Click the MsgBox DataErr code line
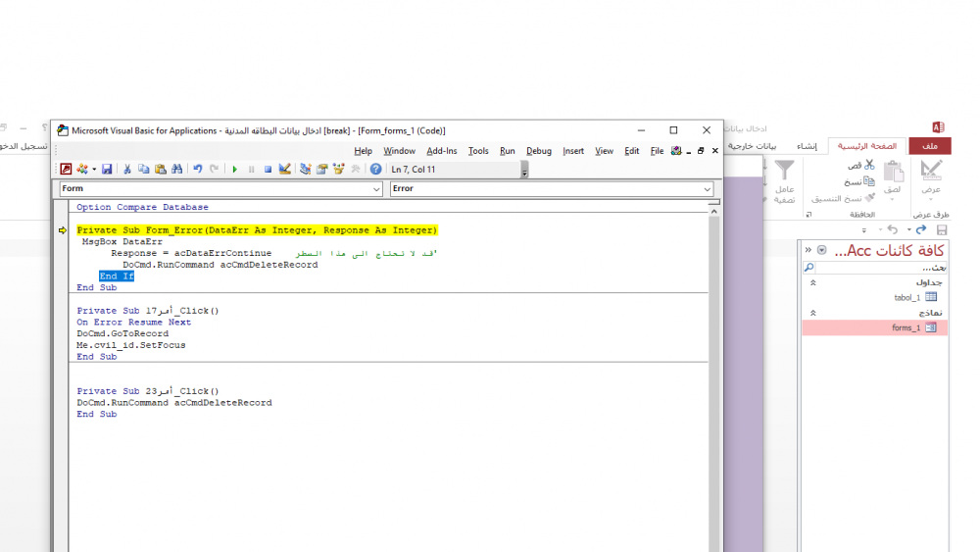This screenshot has width=980, height=552. [x=122, y=242]
